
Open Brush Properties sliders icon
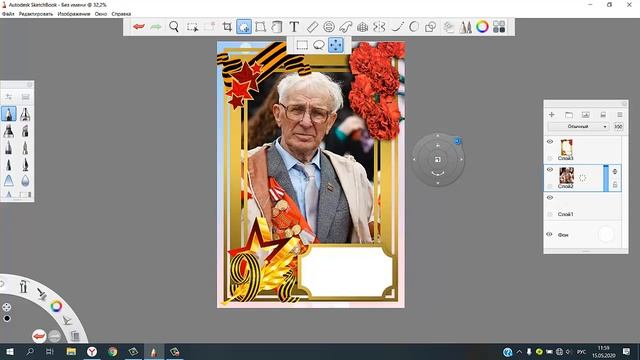9,97
